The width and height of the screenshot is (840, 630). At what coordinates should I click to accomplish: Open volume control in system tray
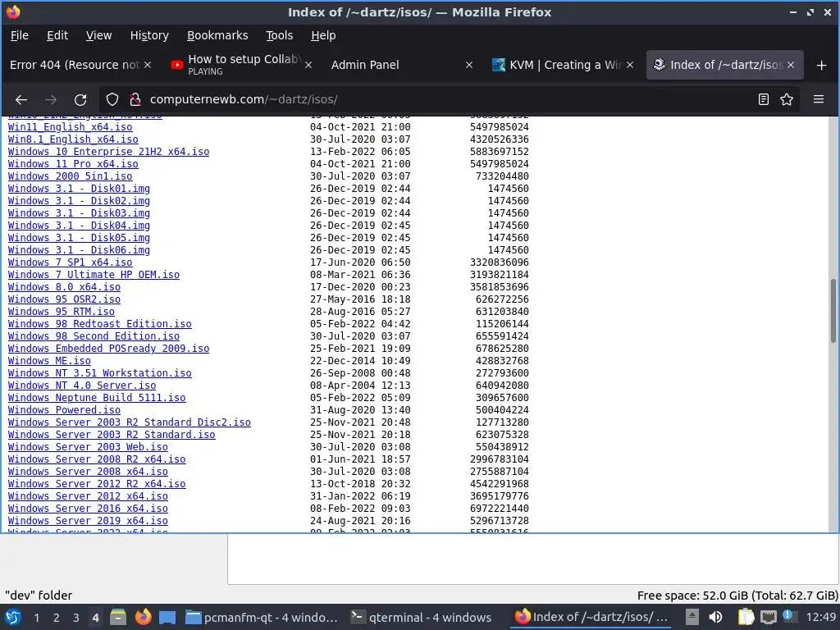pos(715,617)
